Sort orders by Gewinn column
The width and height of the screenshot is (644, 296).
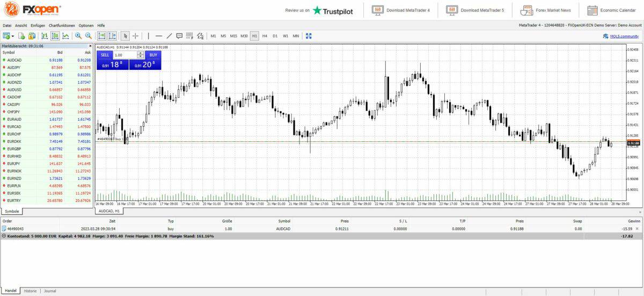(634, 221)
